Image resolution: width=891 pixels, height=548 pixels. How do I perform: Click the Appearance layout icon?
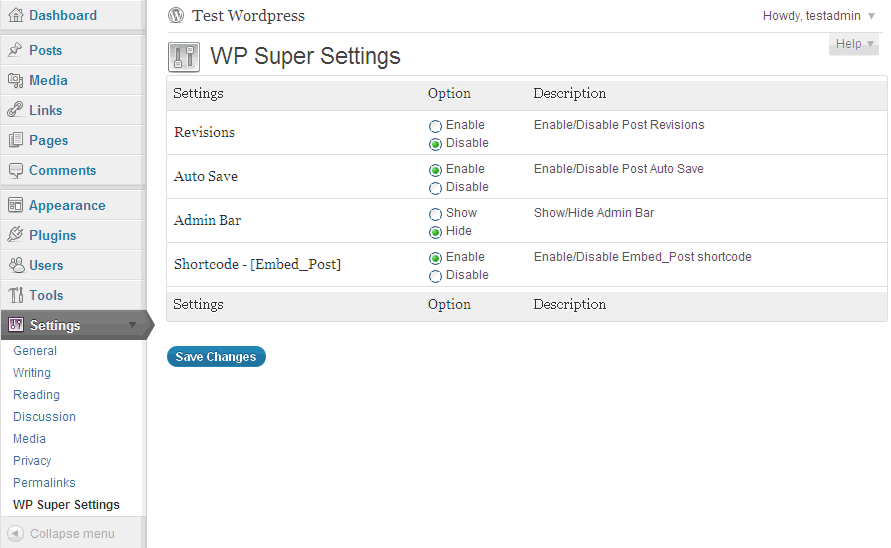click(15, 205)
